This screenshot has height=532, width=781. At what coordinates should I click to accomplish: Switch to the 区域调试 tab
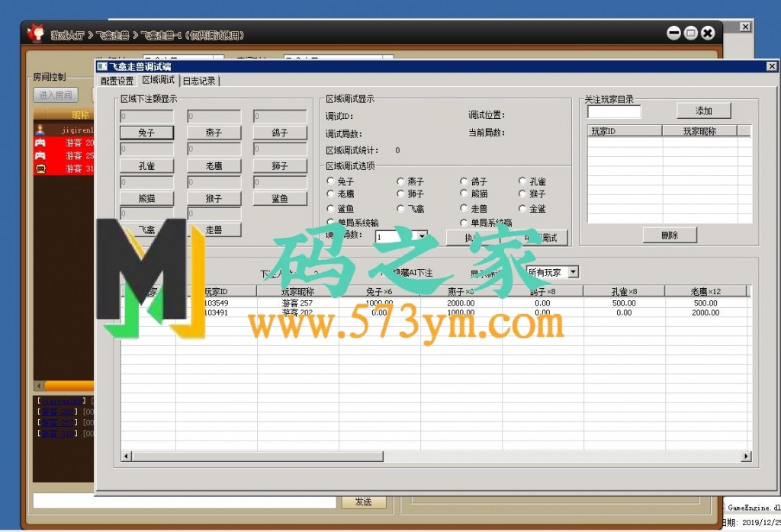[159, 79]
